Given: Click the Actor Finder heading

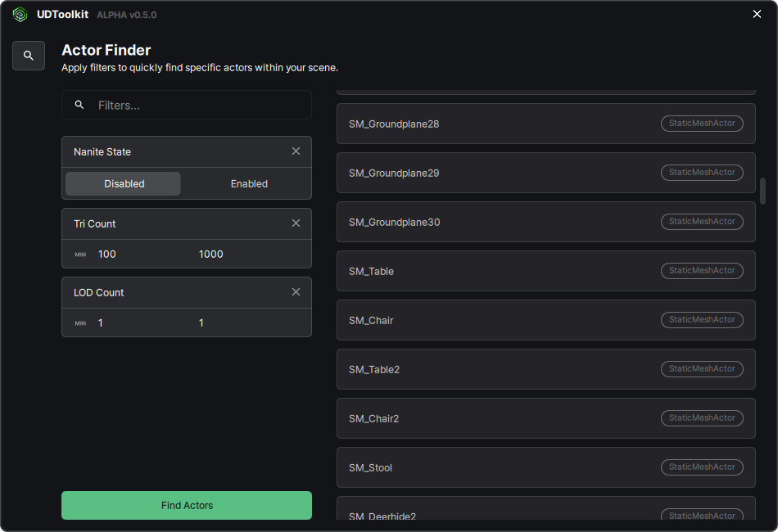Looking at the screenshot, I should (x=106, y=50).
